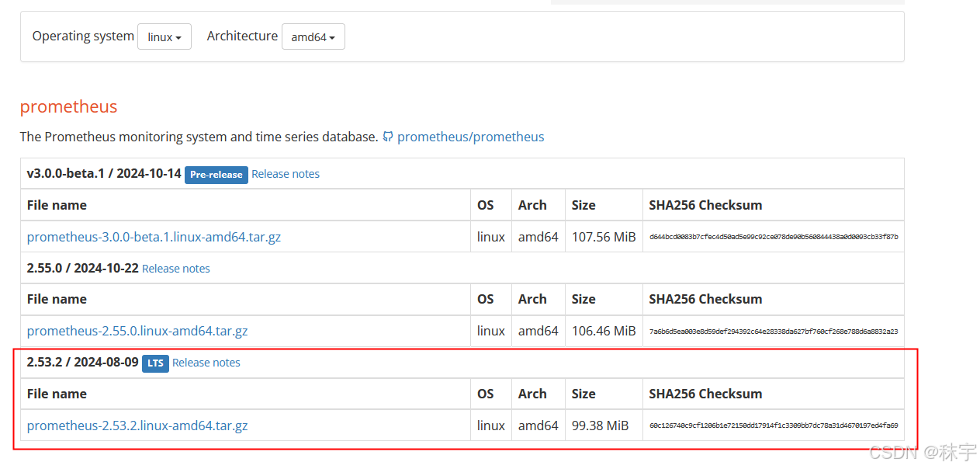Click the LTS badge
The height and width of the screenshot is (469, 980).
[x=155, y=363]
